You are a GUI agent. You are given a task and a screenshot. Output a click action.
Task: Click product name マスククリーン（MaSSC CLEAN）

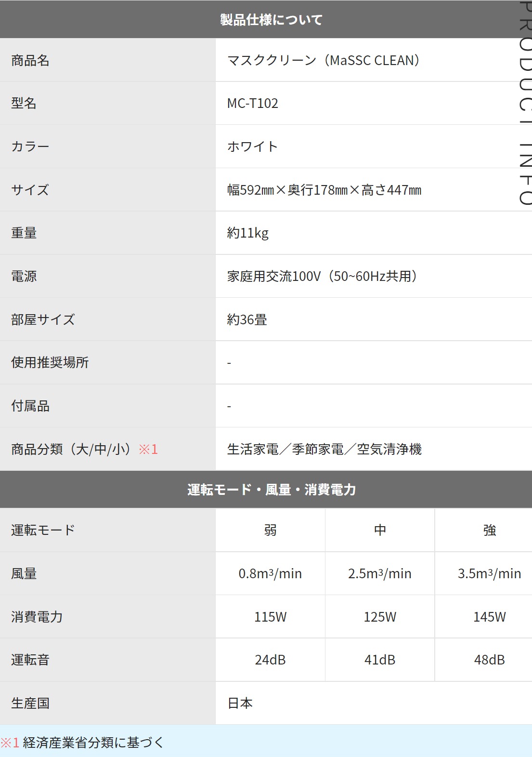click(324, 61)
